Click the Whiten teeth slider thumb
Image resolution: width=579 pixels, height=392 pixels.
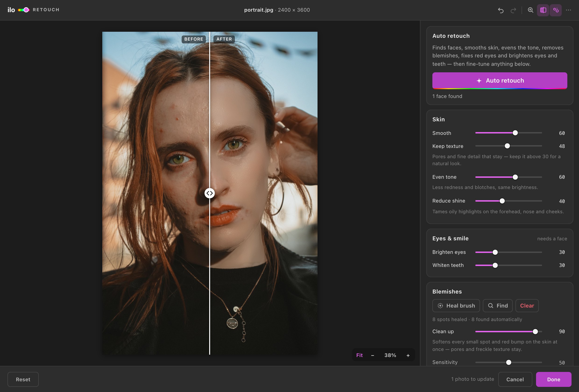coord(495,266)
